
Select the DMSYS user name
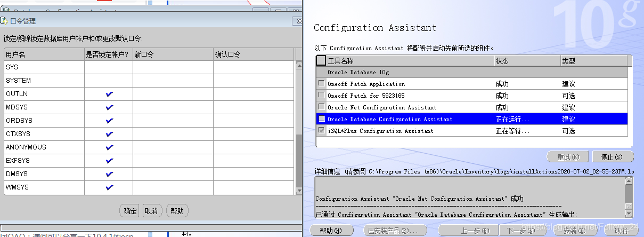coord(17,174)
